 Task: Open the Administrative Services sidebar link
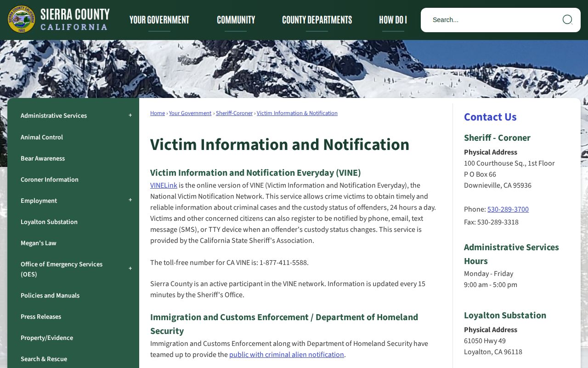54,115
